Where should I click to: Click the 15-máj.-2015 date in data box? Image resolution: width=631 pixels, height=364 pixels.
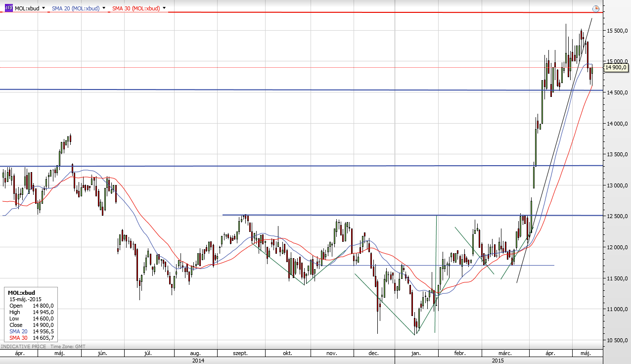click(25, 299)
